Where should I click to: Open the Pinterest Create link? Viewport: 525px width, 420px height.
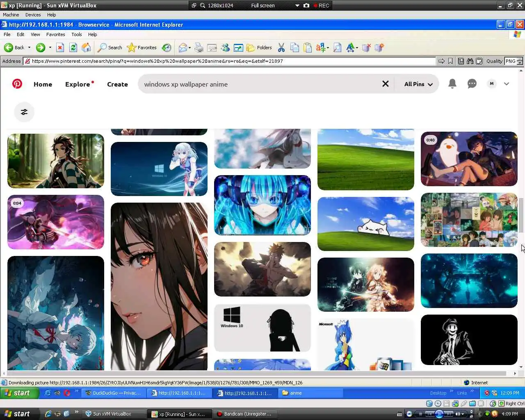click(117, 84)
